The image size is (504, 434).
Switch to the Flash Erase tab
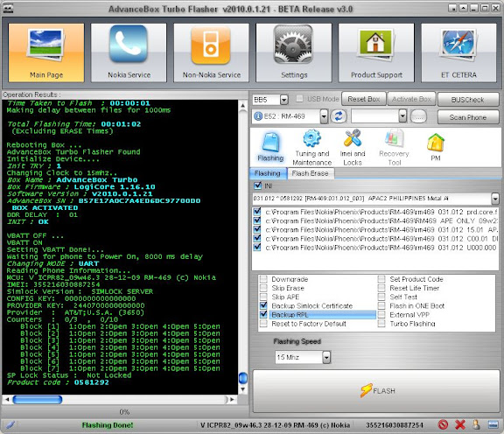[310, 173]
